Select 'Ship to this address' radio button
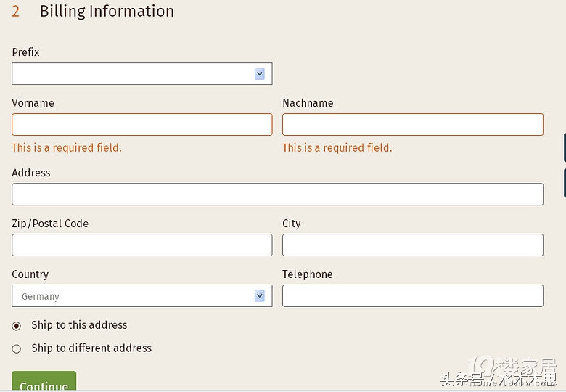Viewport: 566px width, 392px height. (17, 326)
